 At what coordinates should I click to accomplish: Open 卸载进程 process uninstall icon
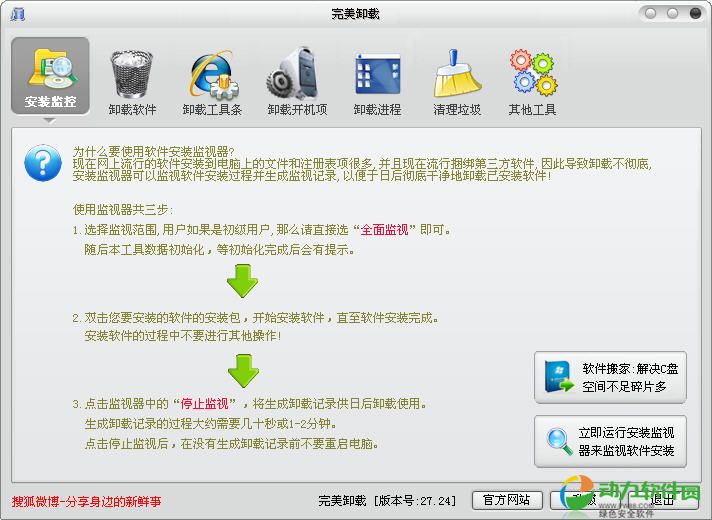click(x=377, y=78)
